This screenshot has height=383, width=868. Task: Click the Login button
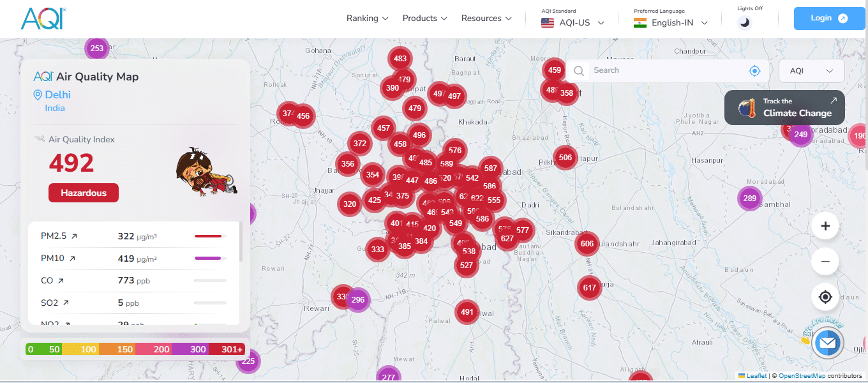(828, 19)
